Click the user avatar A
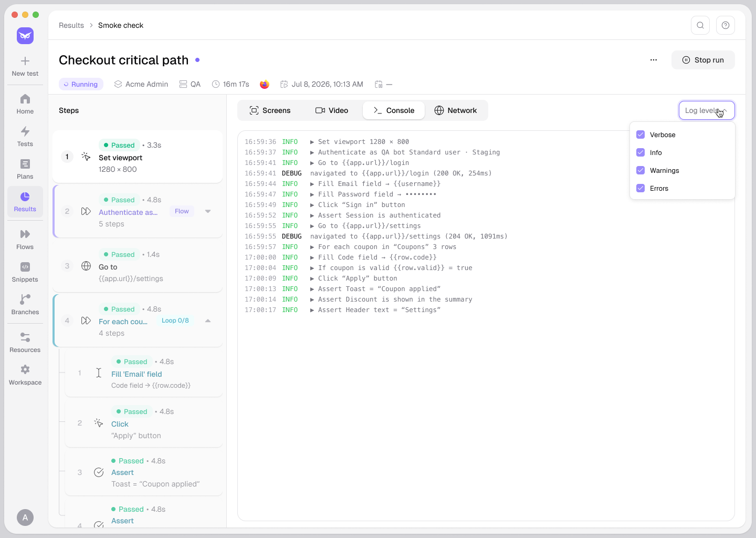Screen dimensions: 756x538 click(25, 518)
